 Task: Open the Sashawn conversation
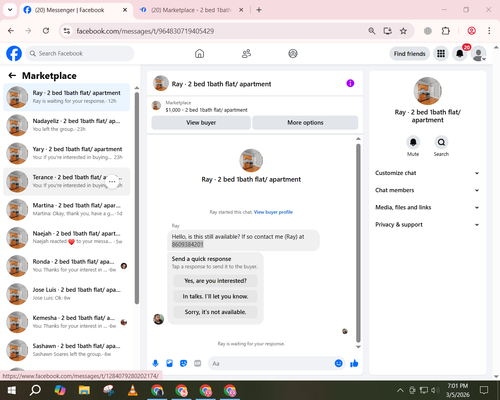66,350
